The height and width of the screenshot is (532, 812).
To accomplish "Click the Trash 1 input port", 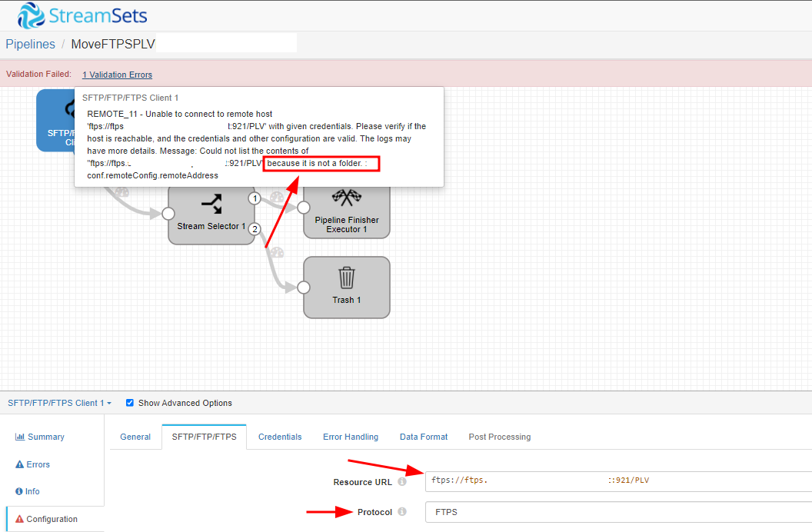I will pos(304,288).
